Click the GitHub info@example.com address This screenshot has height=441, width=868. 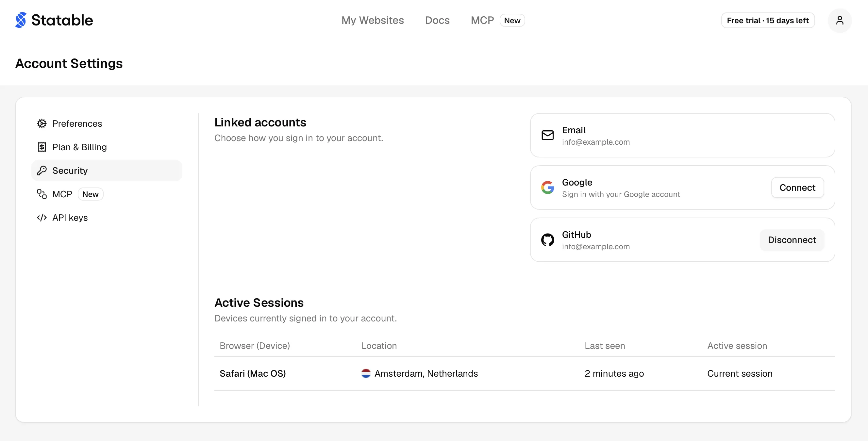(x=596, y=247)
